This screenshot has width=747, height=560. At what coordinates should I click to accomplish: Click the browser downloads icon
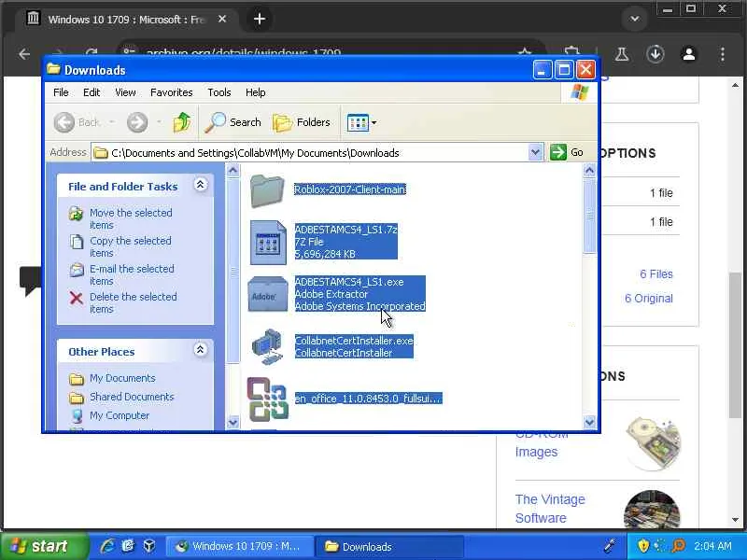pos(655,53)
